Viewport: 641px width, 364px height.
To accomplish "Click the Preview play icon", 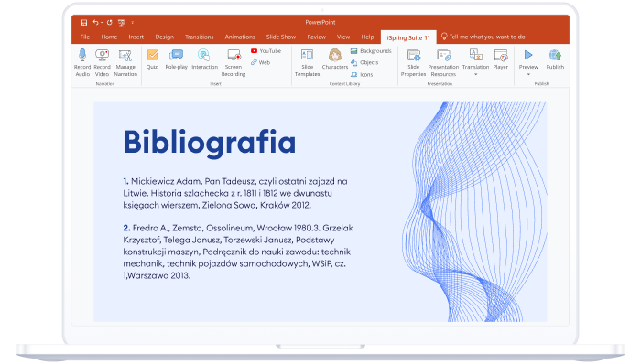I will click(x=528, y=55).
